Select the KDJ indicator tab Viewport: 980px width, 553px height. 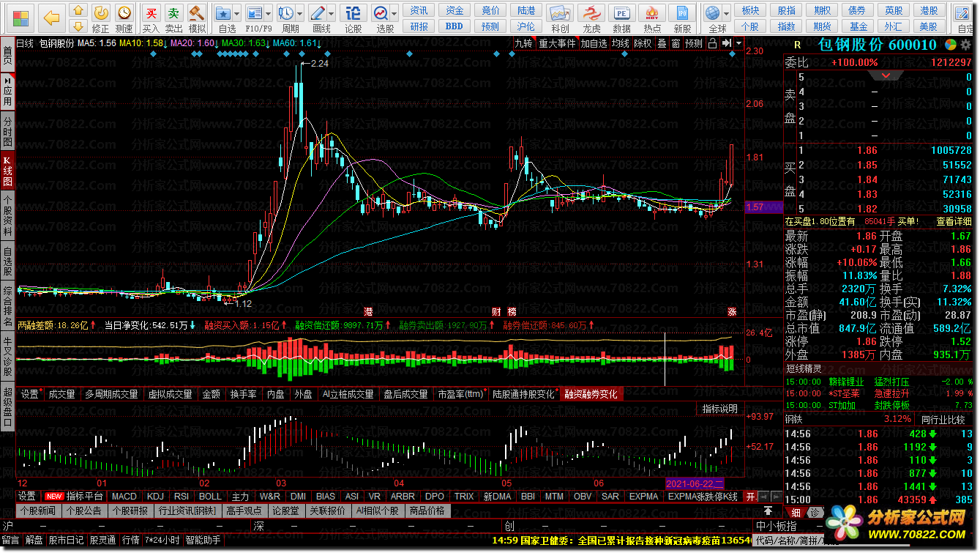156,497
